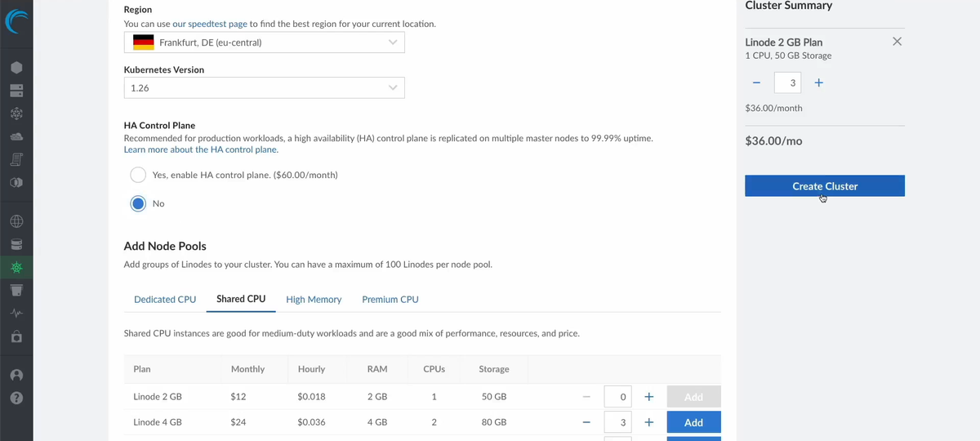The image size is (980, 441).
Task: Open Domains via the globe sidebar icon
Action: (16, 221)
